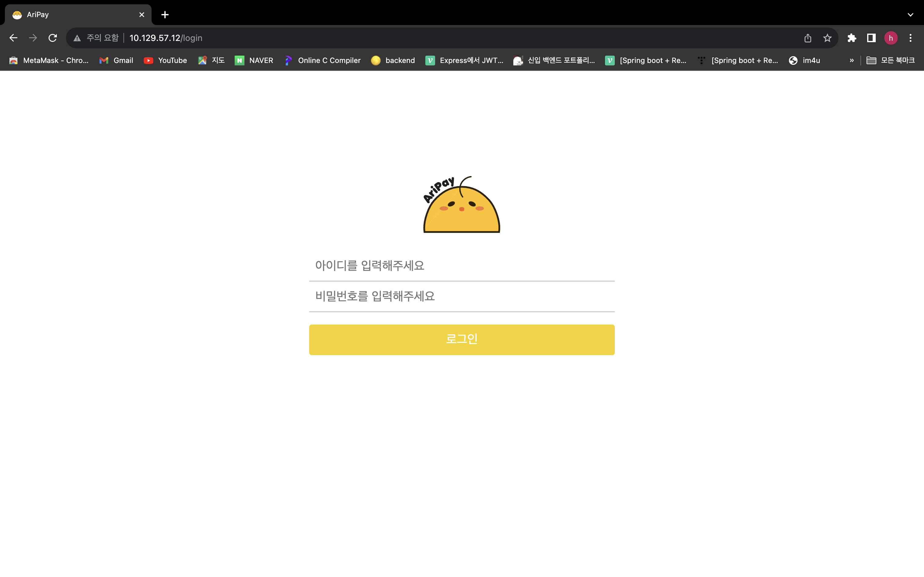Reload the AriPay login page
The width and height of the screenshot is (924, 577).
(x=53, y=38)
